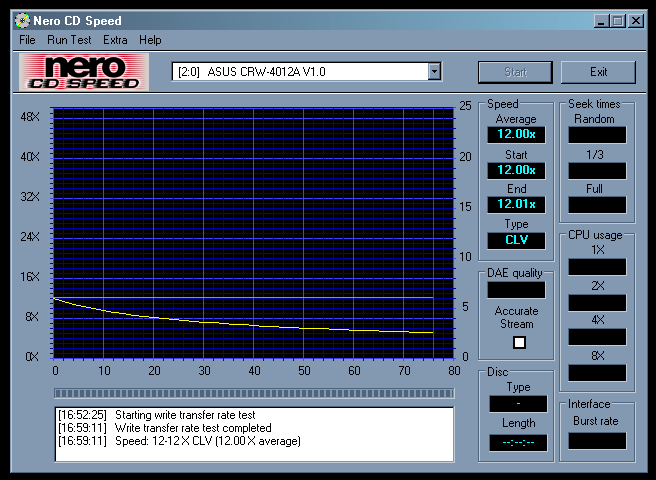Click the Nero CD Speed title bar disc icon

pos(22,21)
